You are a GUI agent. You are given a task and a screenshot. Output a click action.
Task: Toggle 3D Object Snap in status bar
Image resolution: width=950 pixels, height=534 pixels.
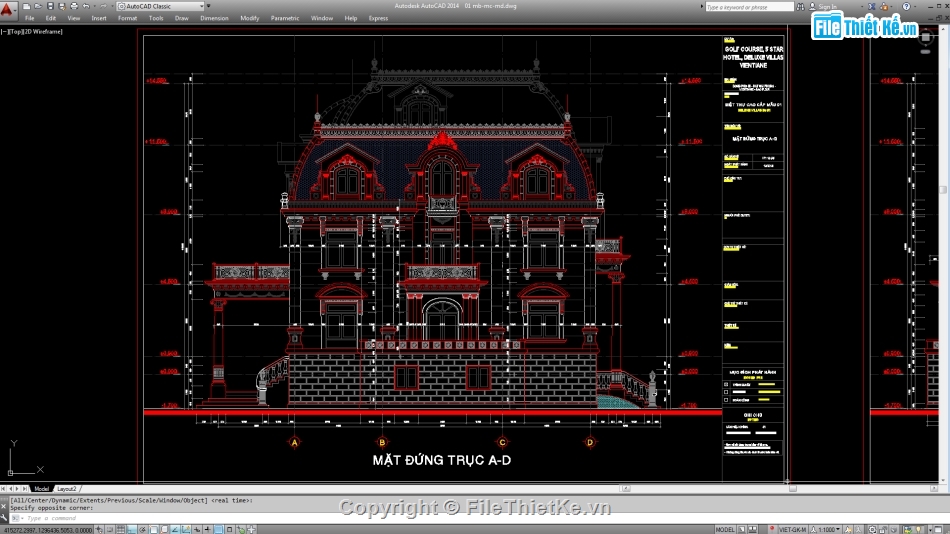click(164, 530)
